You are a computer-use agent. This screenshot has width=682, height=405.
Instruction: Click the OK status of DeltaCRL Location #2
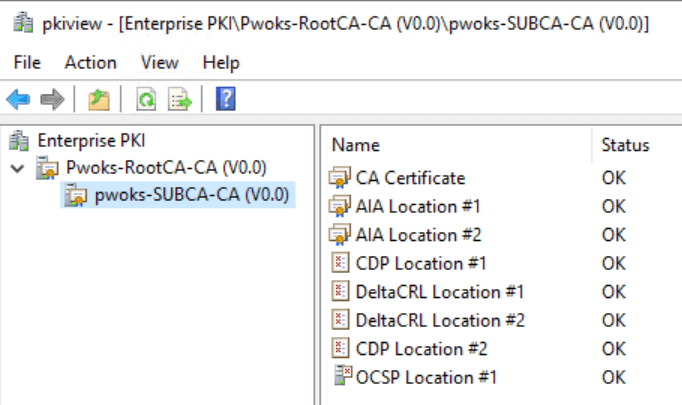614,321
